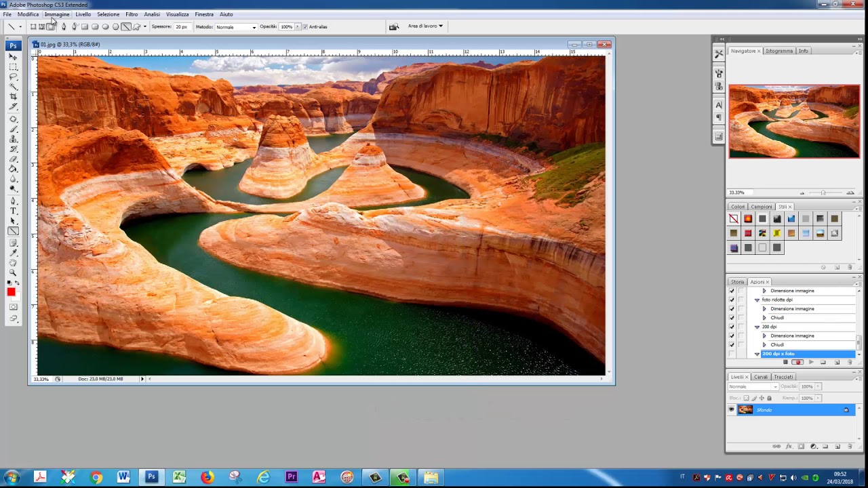Play the selected action

[811, 362]
